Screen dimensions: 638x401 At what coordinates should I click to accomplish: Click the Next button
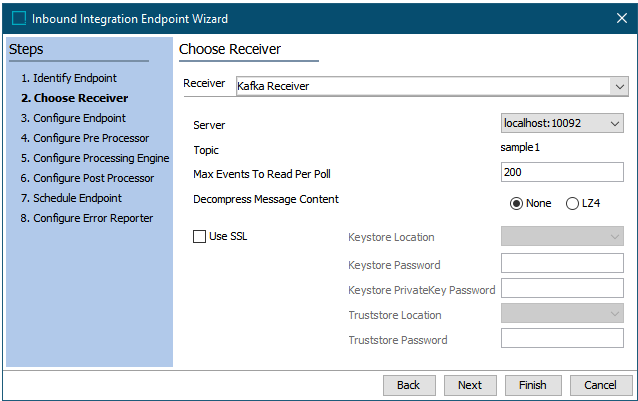470,385
